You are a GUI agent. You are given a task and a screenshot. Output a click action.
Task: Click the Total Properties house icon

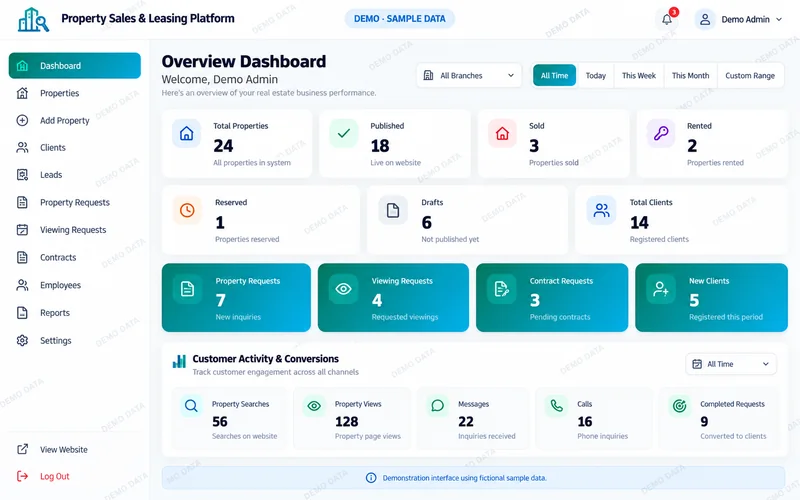186,134
